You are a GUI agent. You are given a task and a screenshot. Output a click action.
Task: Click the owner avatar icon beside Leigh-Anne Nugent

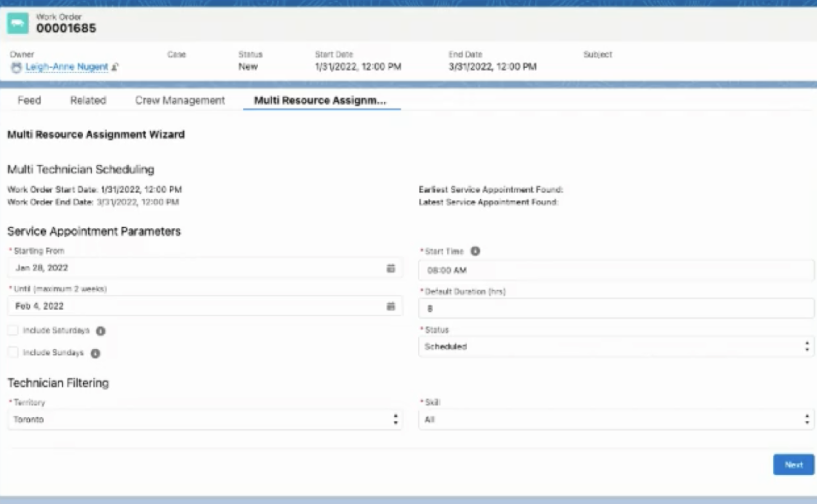coord(16,67)
